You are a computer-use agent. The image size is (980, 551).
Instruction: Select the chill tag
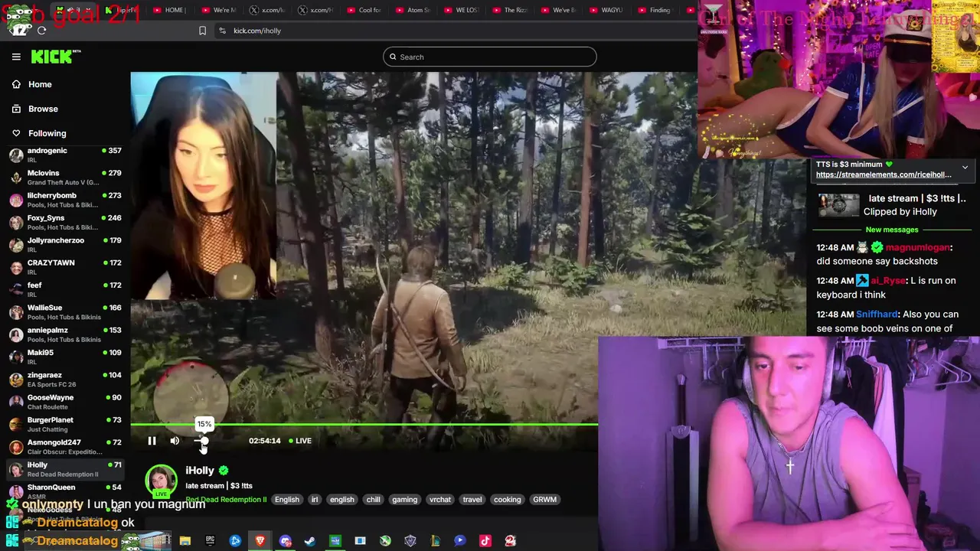[373, 500]
